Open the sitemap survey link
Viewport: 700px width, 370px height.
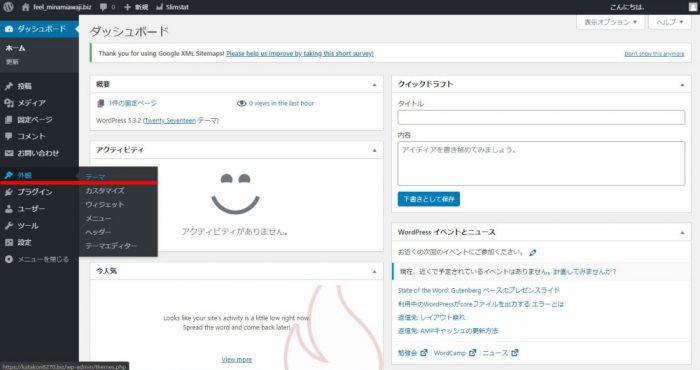click(x=300, y=54)
